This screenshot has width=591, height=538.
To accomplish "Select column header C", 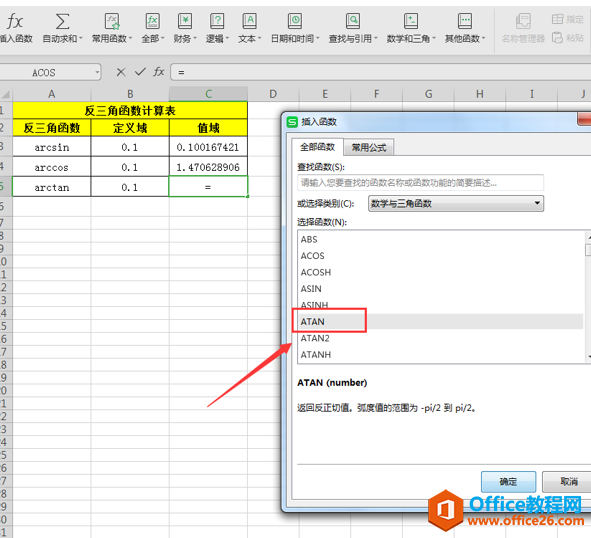I will point(208,94).
